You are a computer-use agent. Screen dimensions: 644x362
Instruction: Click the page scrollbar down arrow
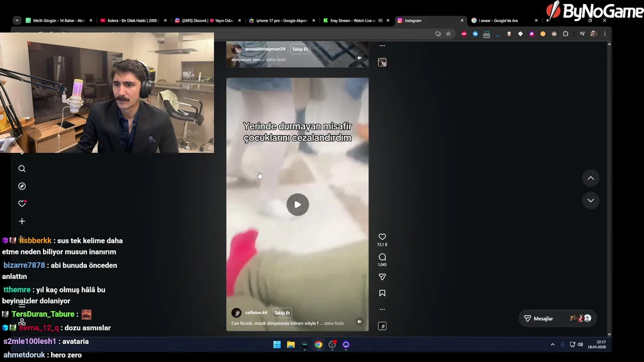tap(609, 334)
